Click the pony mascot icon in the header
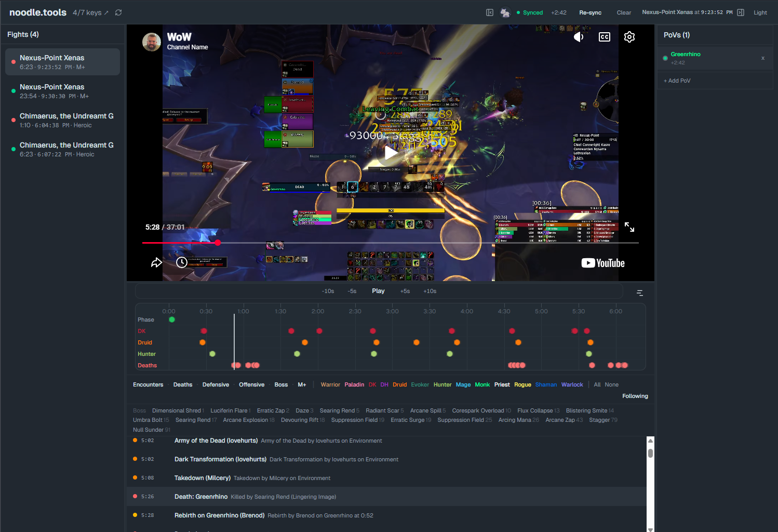Viewport: 778px width, 532px height. pyautogui.click(x=505, y=12)
